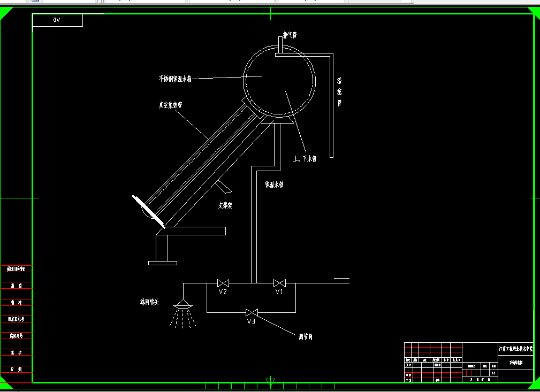Select the top margin cell above 描图
Image resolution: width=540 pixels, height=392 pixels.
(x=16, y=269)
